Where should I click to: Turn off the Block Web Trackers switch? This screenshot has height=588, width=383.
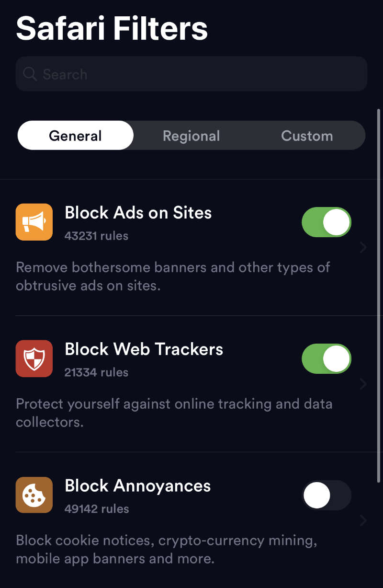[x=327, y=358]
